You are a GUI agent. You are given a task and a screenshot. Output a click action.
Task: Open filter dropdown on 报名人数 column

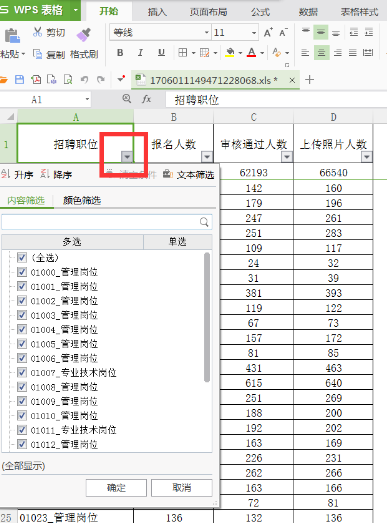(x=207, y=156)
